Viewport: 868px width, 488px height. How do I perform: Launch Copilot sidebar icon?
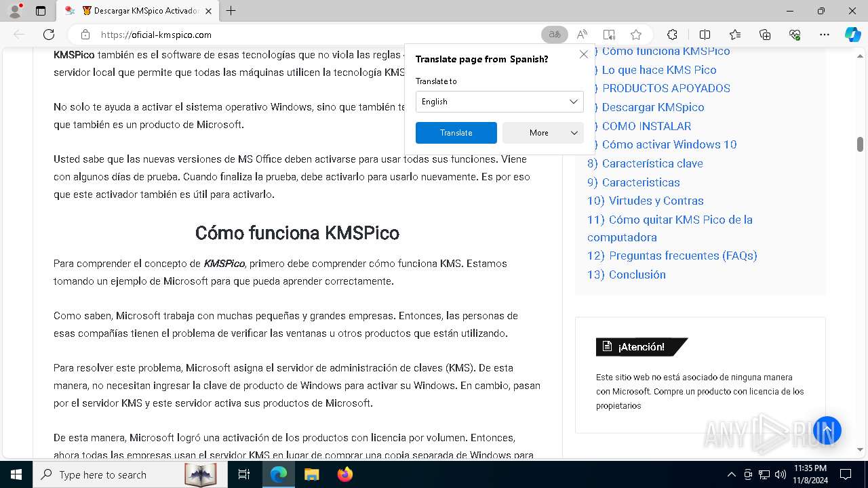coord(852,35)
